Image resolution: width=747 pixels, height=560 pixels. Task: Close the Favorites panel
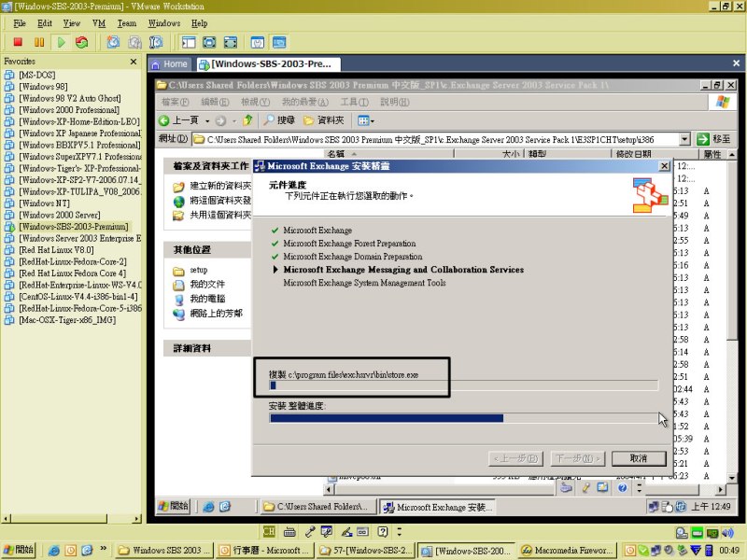134,62
